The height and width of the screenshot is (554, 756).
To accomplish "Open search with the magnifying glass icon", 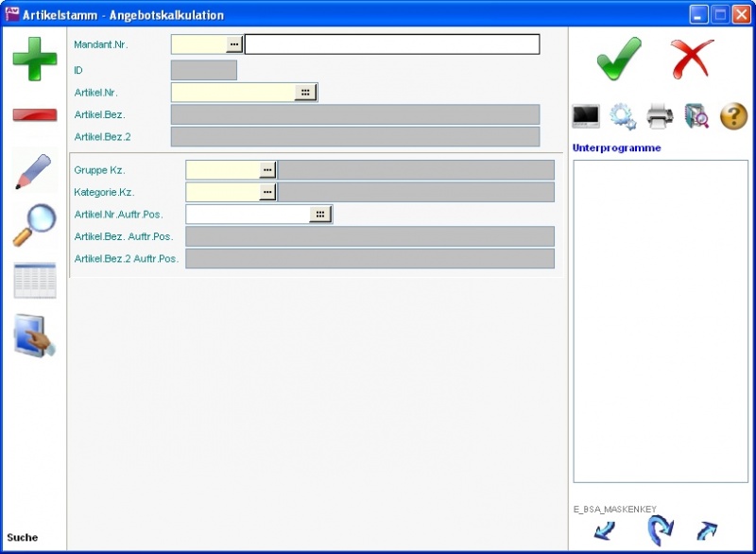I will tap(34, 225).
